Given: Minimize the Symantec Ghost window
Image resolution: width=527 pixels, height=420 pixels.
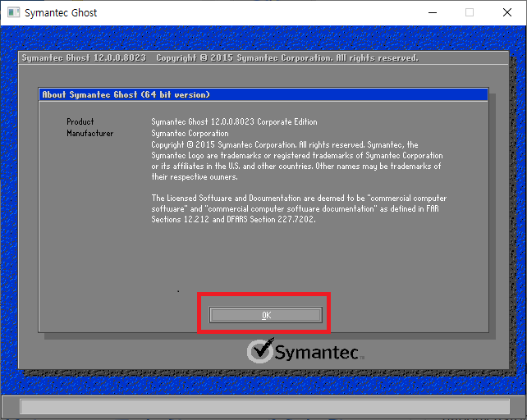Looking at the screenshot, I should click(433, 13).
